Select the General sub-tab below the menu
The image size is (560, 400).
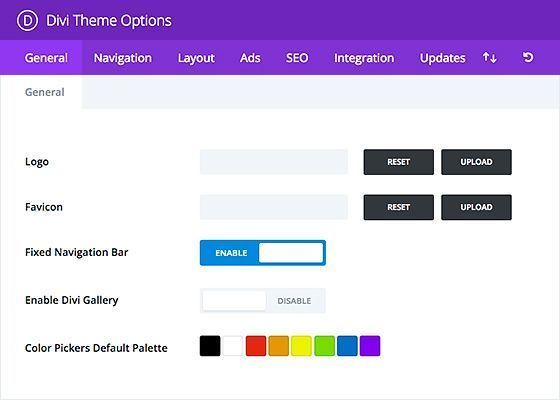tap(45, 92)
